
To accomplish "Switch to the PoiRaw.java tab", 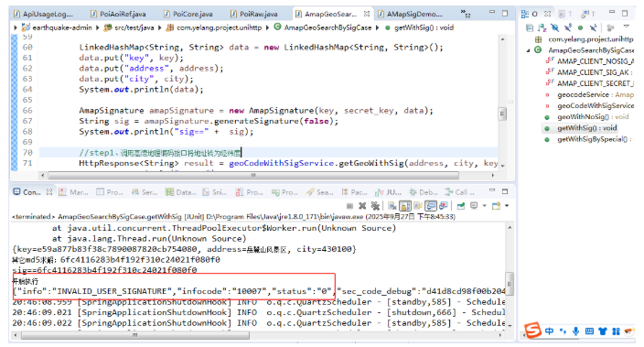I will tap(253, 14).
